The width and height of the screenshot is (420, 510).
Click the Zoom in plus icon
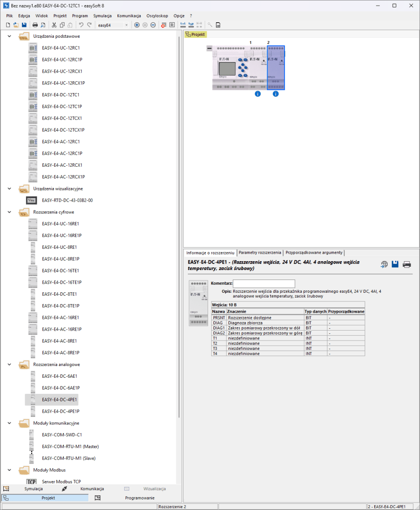pyautogui.click(x=137, y=25)
